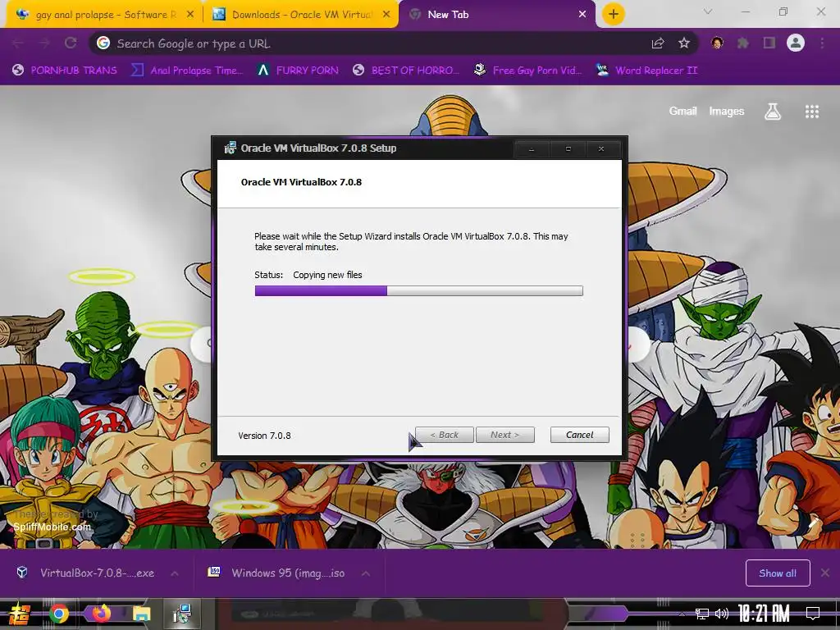Open the Google apps grid icon
Image resolution: width=840 pixels, height=630 pixels.
click(811, 112)
